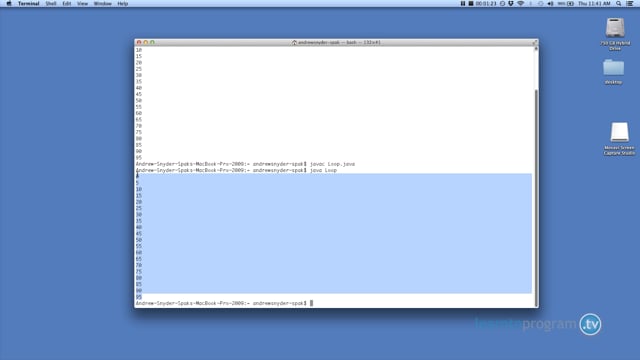Open the Terminal application menu

pyautogui.click(x=28, y=3)
